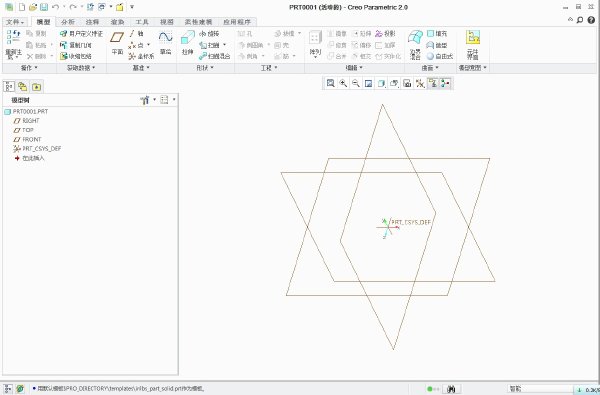Expand the 获取数据 (Get Data) group dropdown
Image resolution: width=600 pixels, height=395 pixels.
pyautogui.click(x=81, y=68)
